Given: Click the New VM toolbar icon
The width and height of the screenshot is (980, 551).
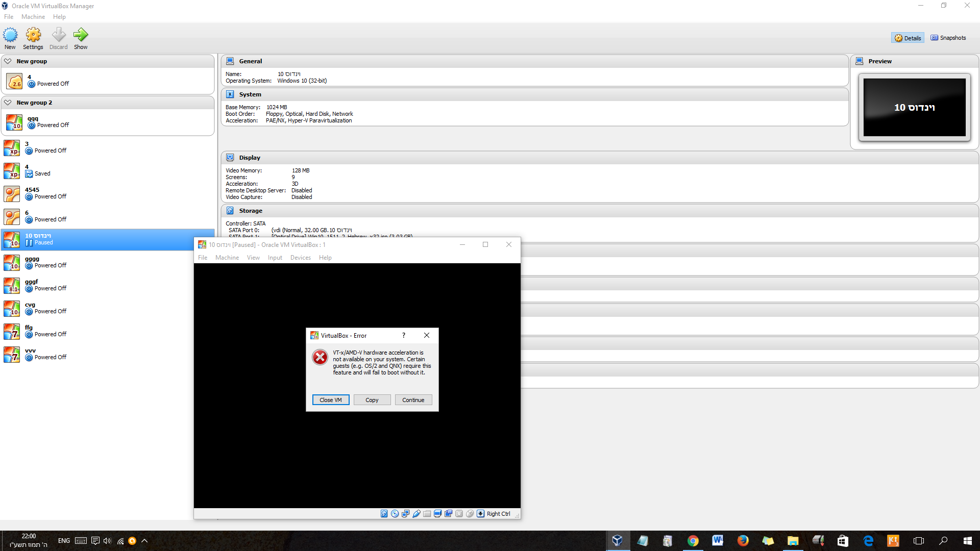Looking at the screenshot, I should (10, 39).
